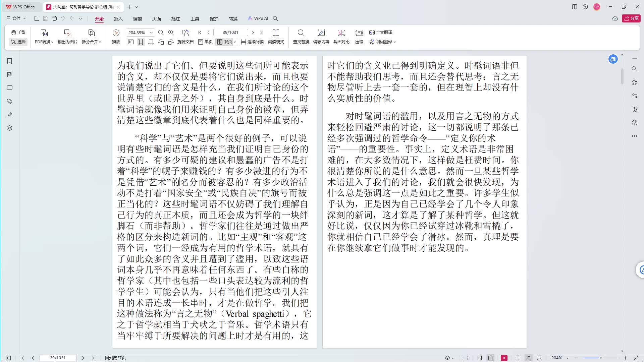Expand quick access toolbar customize arrow

pyautogui.click(x=80, y=18)
